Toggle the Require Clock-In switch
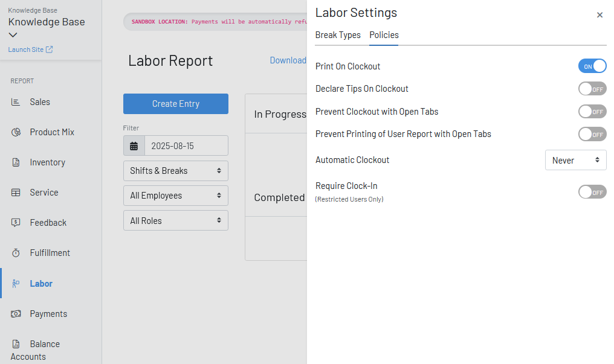 point(592,192)
